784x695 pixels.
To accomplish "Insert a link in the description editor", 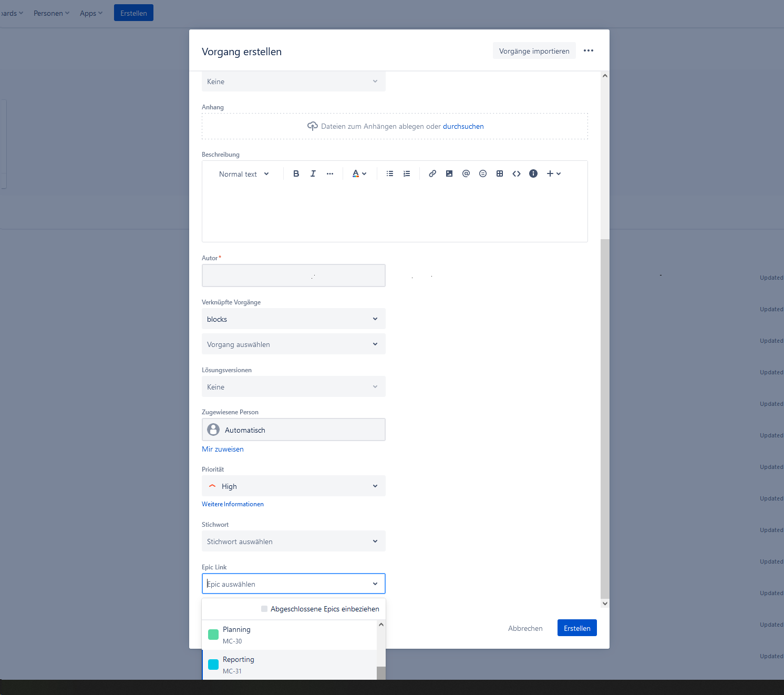I will point(432,173).
